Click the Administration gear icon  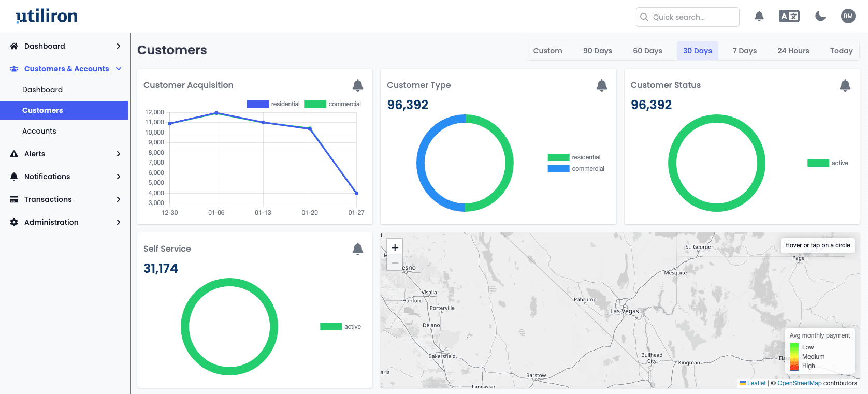[14, 222]
